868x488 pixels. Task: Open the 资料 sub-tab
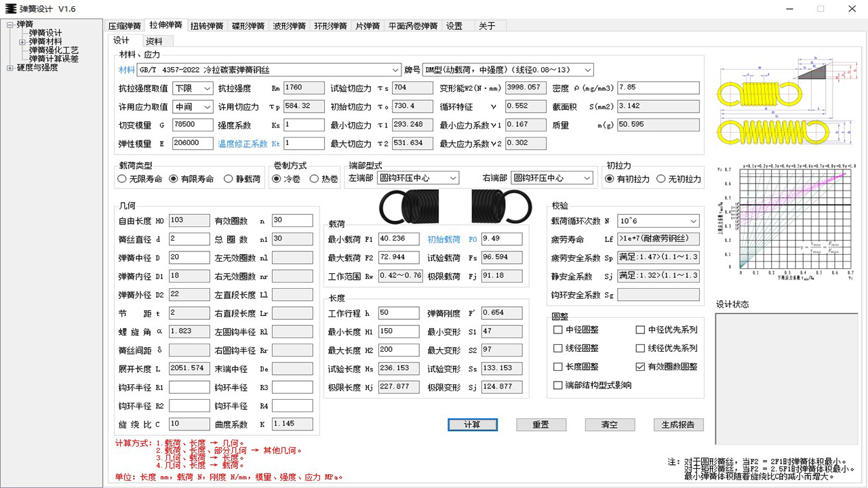click(153, 40)
